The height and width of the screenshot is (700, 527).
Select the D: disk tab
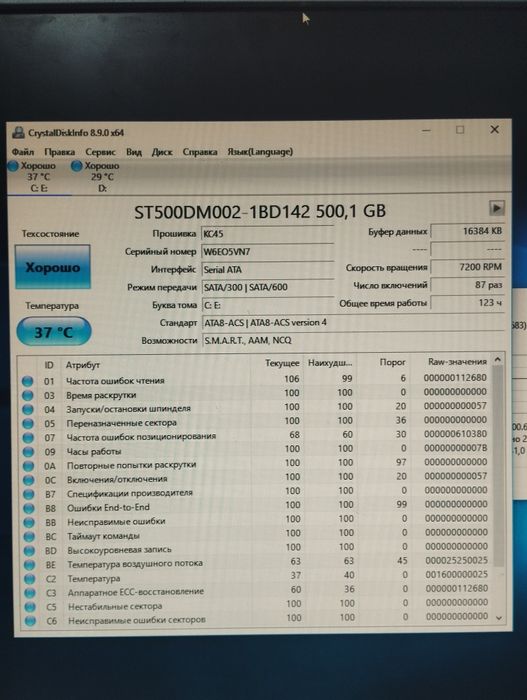pos(102,177)
